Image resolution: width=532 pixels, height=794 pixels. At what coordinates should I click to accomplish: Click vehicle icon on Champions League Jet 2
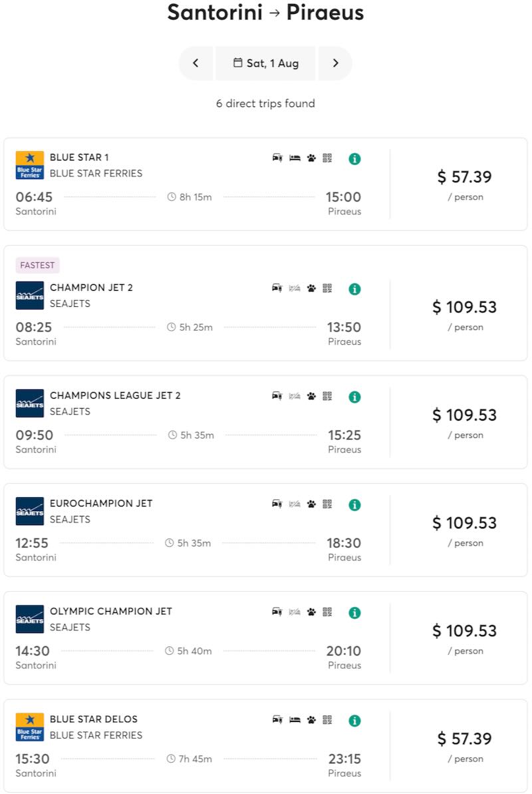[277, 396]
